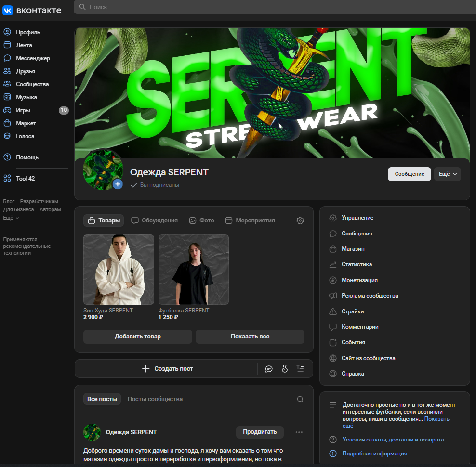
Task: Click the main community avatar image
Action: pos(103,169)
